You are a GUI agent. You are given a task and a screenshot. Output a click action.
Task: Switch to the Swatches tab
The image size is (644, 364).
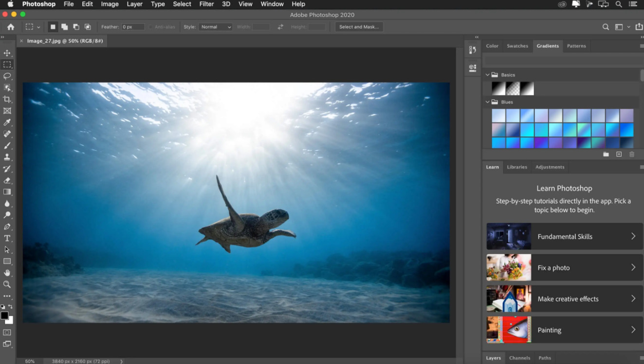coord(517,46)
